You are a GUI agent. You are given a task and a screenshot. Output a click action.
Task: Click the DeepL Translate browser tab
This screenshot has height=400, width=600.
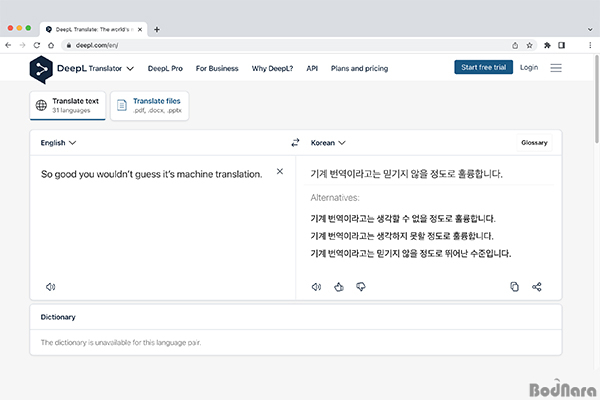pos(94,29)
